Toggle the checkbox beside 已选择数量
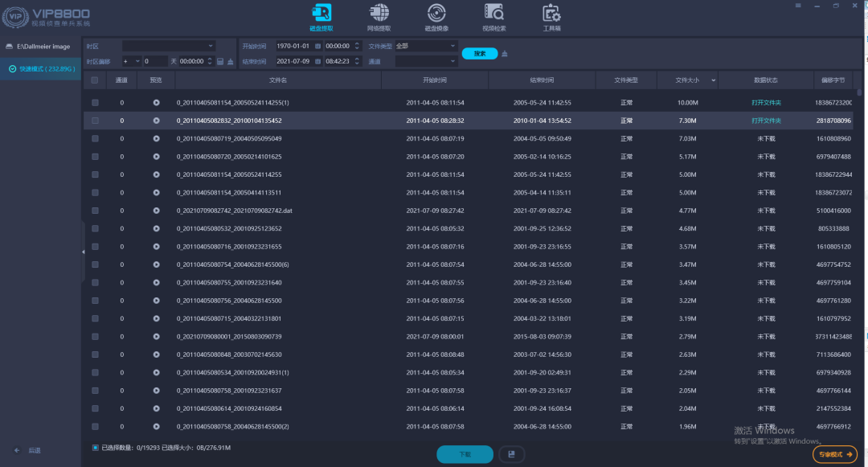The image size is (868, 467). pos(95,448)
